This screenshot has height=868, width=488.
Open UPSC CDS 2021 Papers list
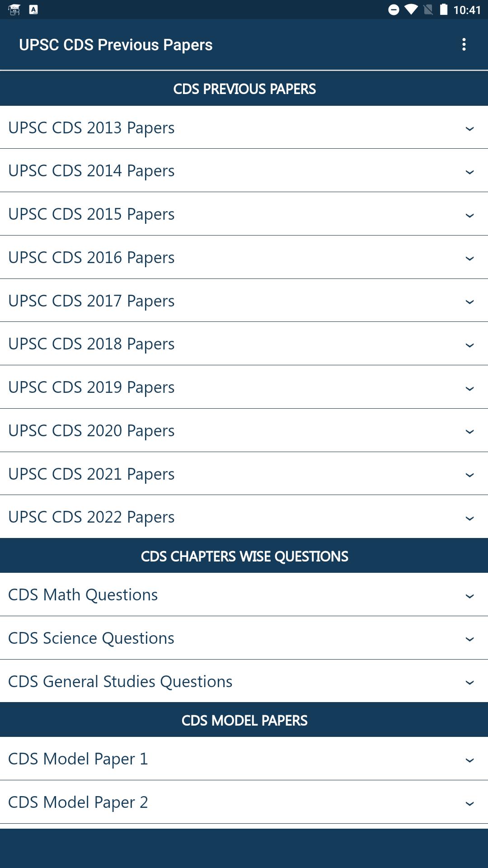click(x=244, y=473)
